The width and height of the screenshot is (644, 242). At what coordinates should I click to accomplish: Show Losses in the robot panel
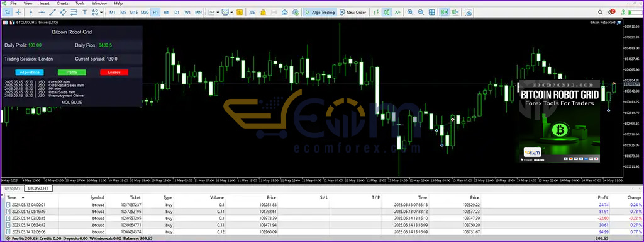114,72
